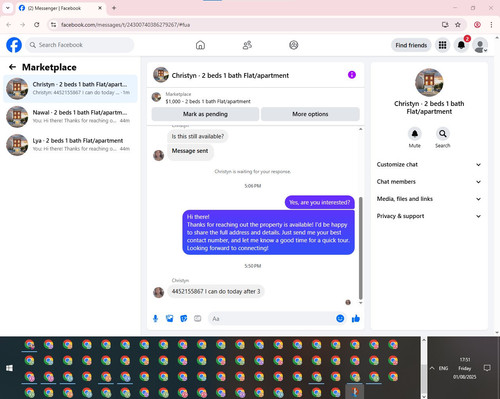Click the '4452155867 I can do today' message
The height and width of the screenshot is (399, 500).
point(216,291)
